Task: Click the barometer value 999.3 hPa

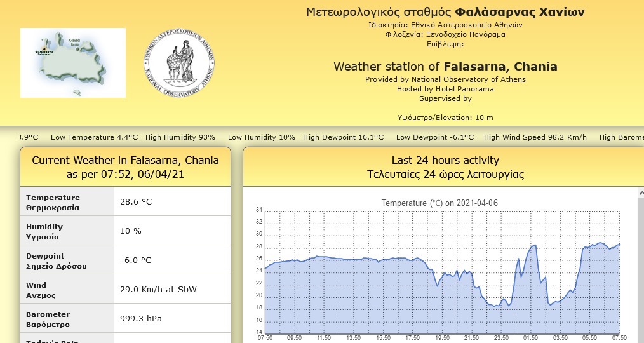Action: [x=141, y=318]
